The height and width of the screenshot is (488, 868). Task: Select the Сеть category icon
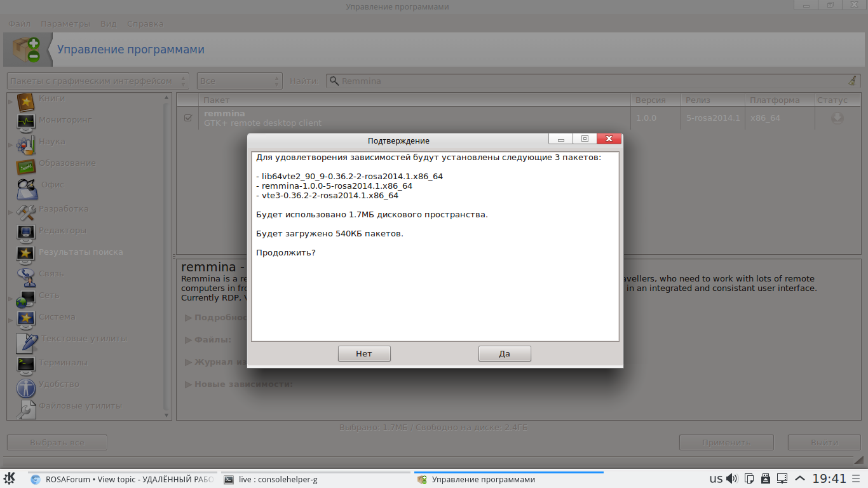26,298
